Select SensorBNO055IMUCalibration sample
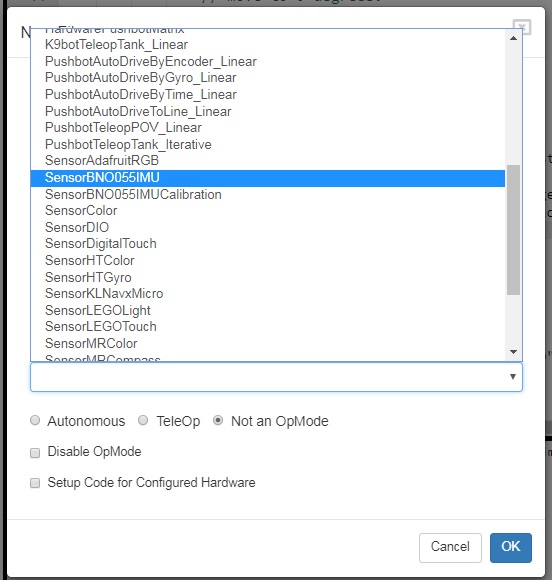 268,195
